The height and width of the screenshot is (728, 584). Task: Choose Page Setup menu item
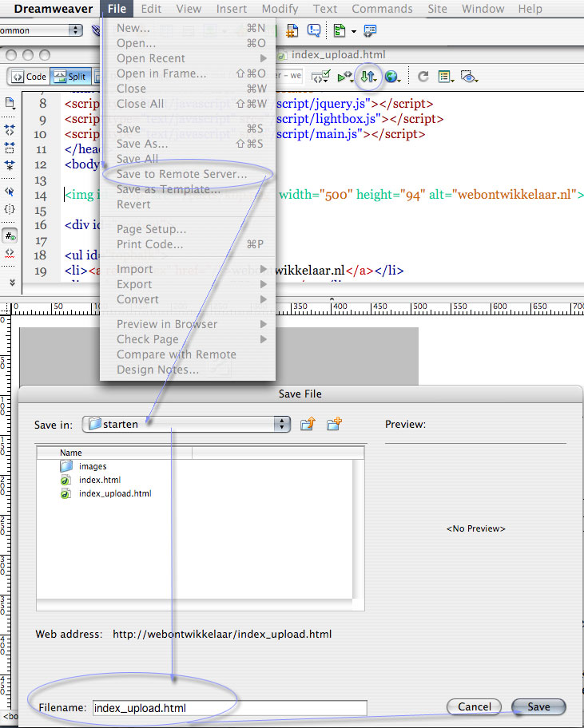[x=188, y=229]
